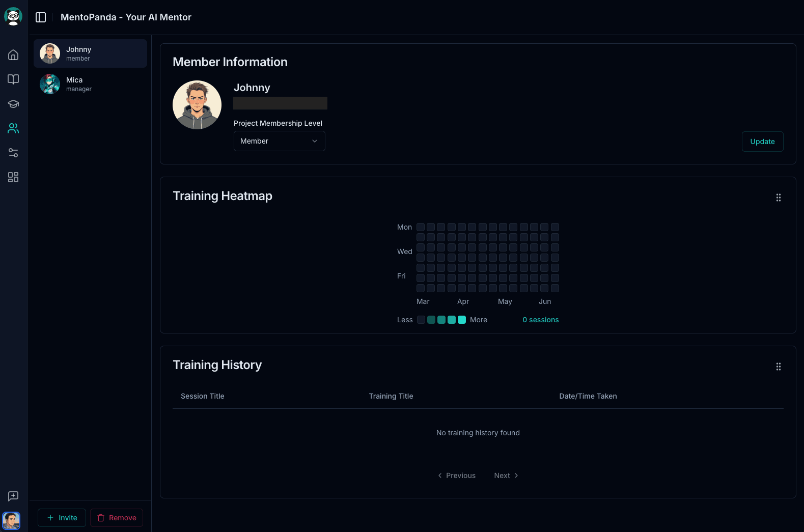The height and width of the screenshot is (532, 804).
Task: Open the graduation cap training icon
Action: point(13,104)
